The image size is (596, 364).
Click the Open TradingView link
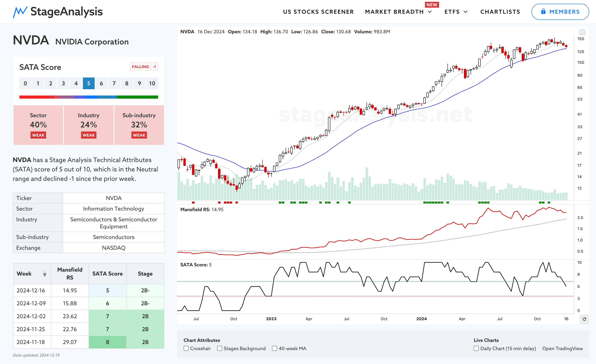tap(562, 348)
